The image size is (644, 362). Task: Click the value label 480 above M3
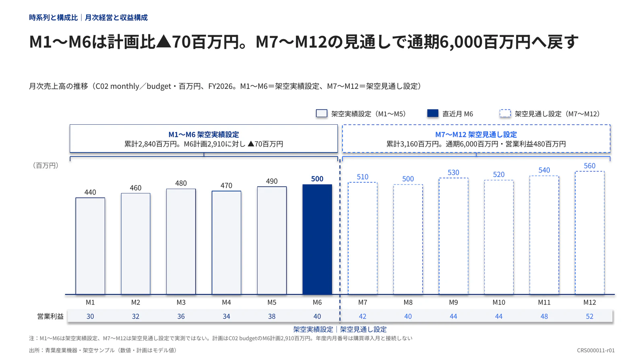(x=181, y=183)
